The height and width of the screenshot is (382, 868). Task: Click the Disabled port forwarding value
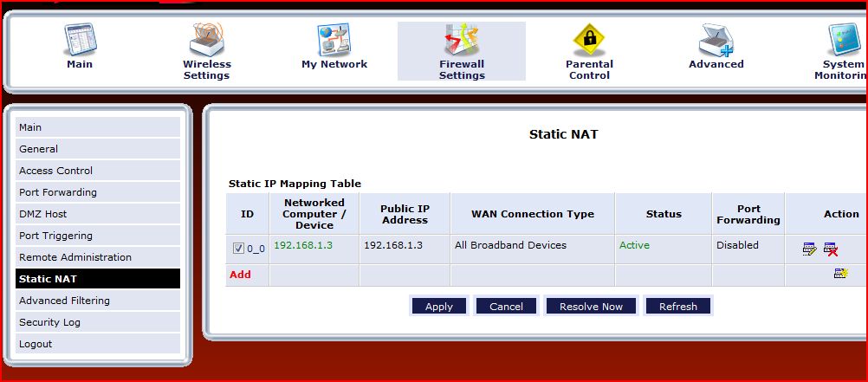[737, 245]
